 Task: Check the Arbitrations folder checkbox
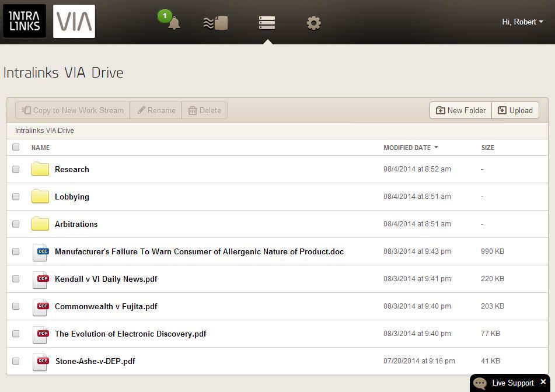pos(16,224)
